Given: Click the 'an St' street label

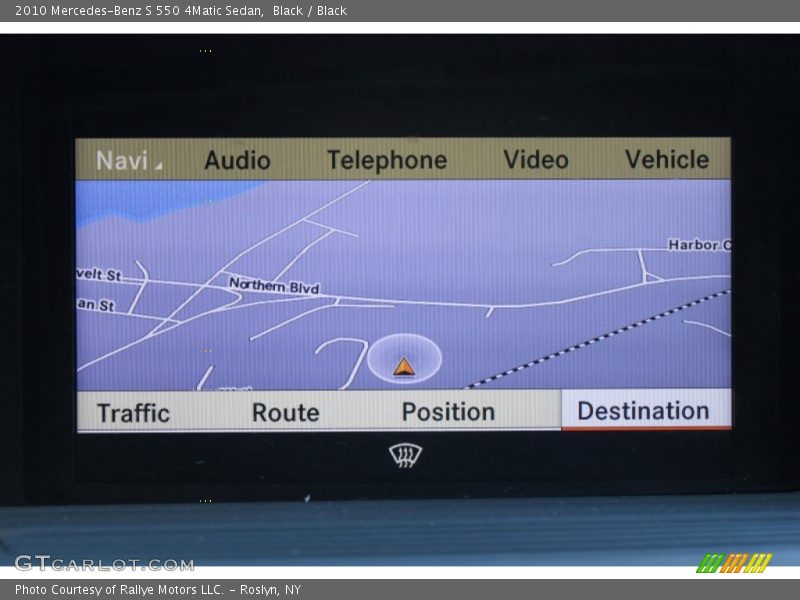Looking at the screenshot, I should tap(96, 305).
